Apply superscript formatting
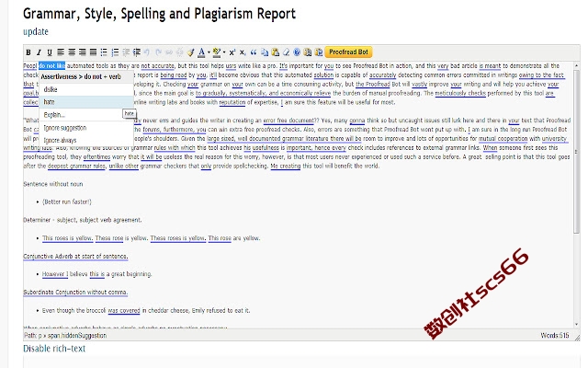Screen dimensions: 588x368 [x=232, y=52]
